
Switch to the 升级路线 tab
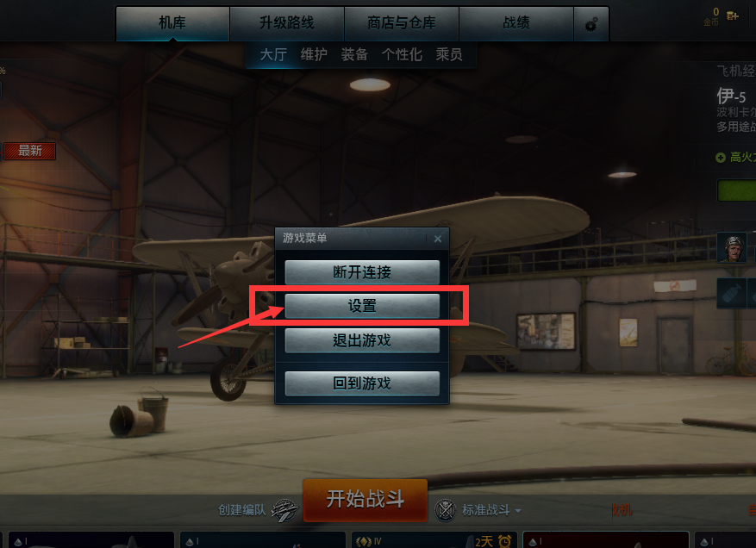point(287,23)
